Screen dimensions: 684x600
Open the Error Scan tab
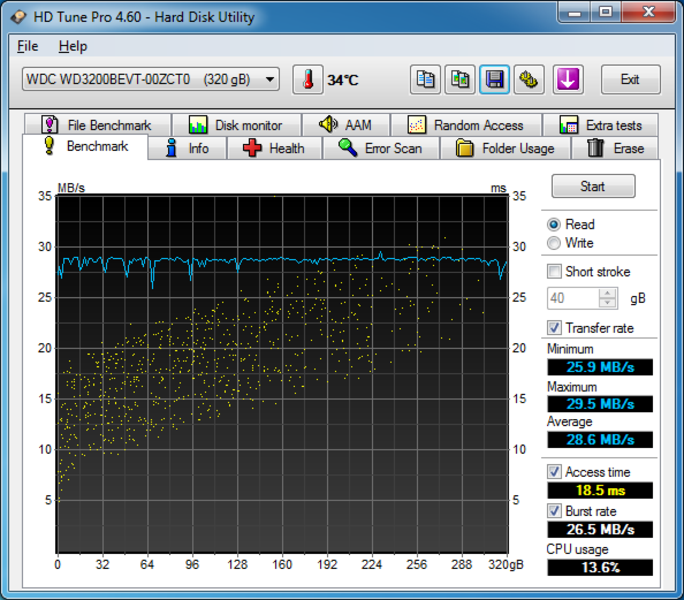[x=380, y=148]
